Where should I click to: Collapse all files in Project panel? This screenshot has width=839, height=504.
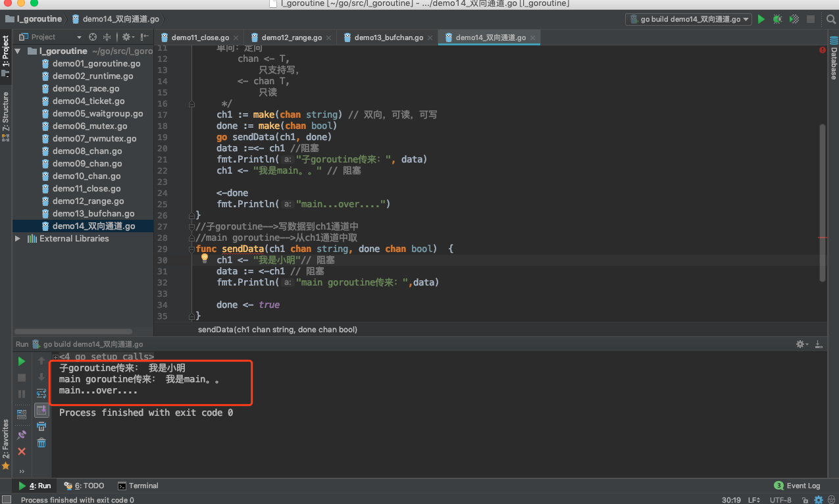(x=108, y=37)
